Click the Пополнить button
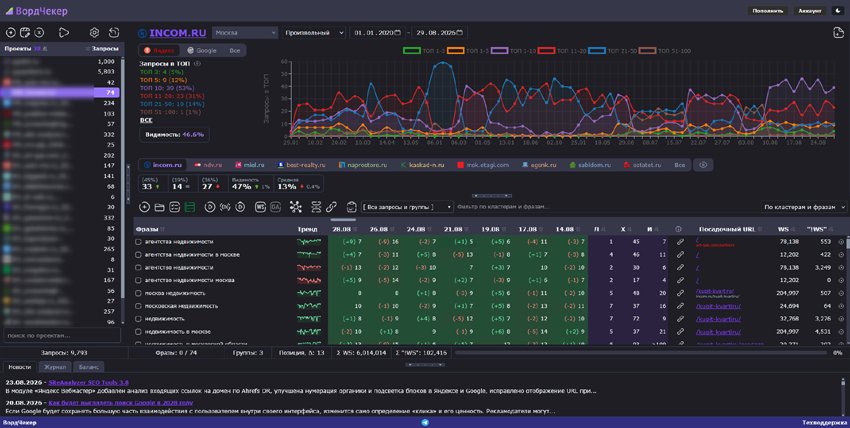Image resolution: width=850 pixels, height=428 pixels. coord(768,11)
